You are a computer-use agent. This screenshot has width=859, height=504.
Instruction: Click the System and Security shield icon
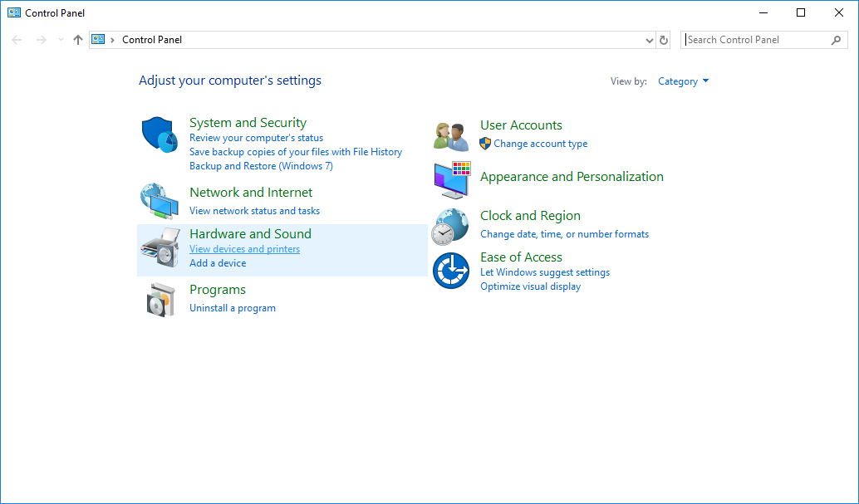[160, 135]
